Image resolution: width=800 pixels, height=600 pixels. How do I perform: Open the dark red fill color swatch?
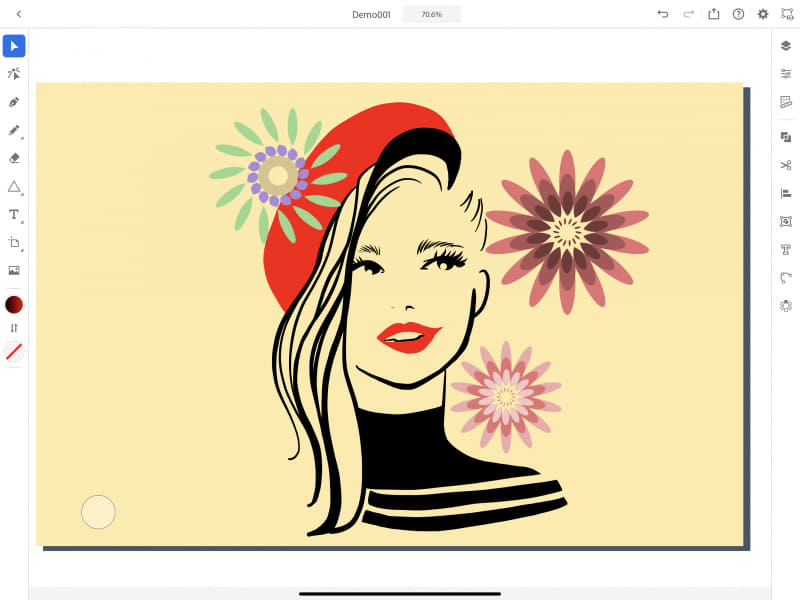coord(14,305)
